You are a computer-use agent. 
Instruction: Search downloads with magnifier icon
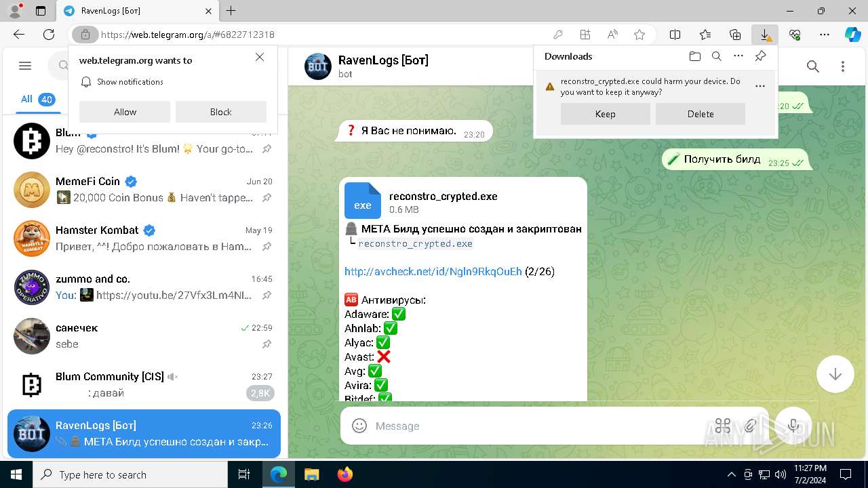pyautogui.click(x=716, y=56)
